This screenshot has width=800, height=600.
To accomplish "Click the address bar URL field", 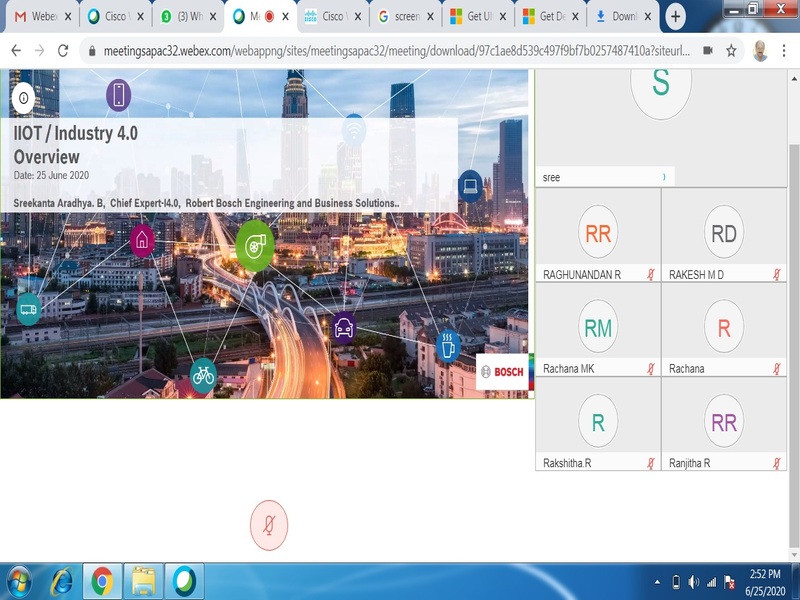I will [x=390, y=51].
